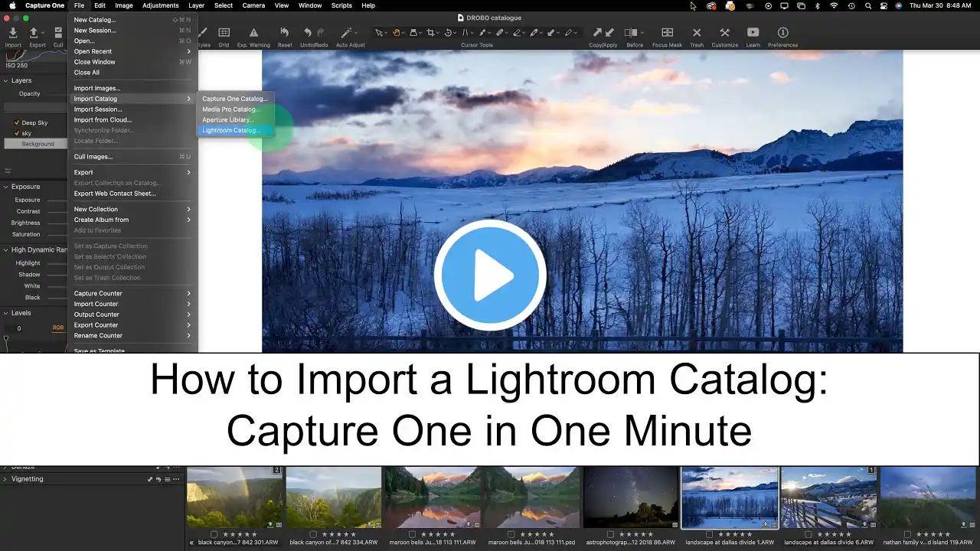The width and height of the screenshot is (980, 551).
Task: Select the Keystone cursor tool
Action: tap(466, 33)
